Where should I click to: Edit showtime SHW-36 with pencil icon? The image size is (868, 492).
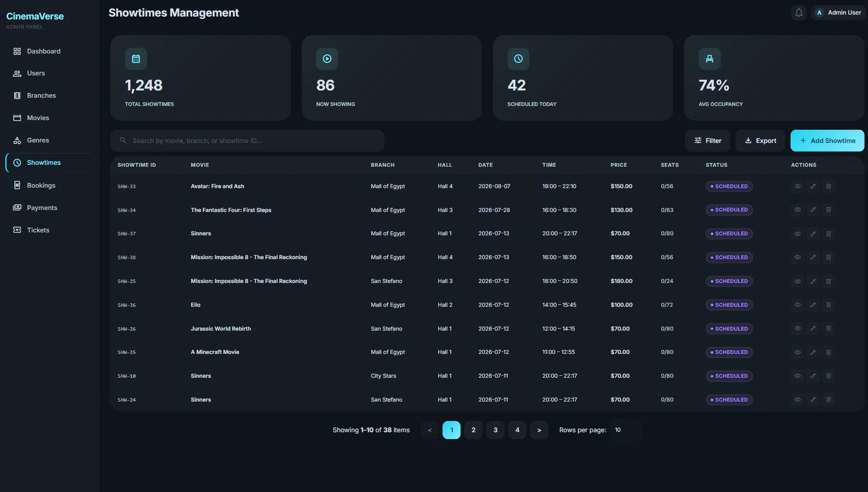813,305
